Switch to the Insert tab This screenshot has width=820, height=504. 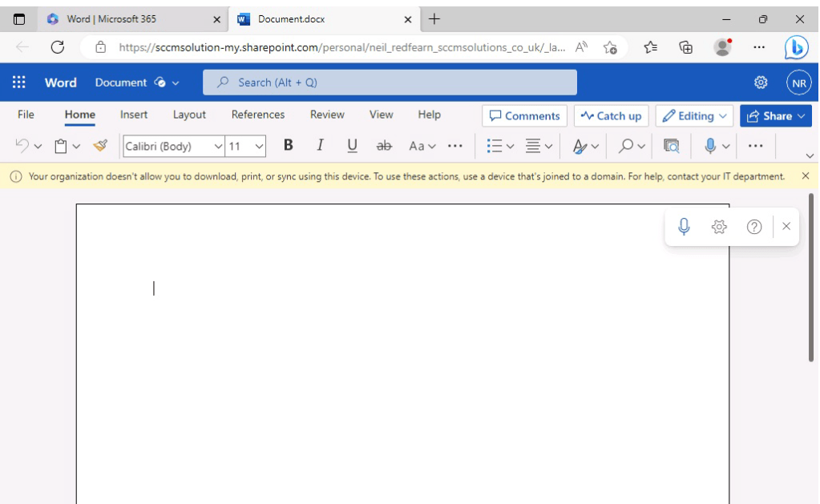134,115
